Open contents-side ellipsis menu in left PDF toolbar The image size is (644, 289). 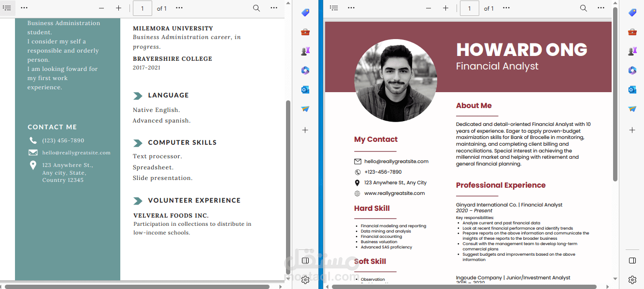coord(24,8)
